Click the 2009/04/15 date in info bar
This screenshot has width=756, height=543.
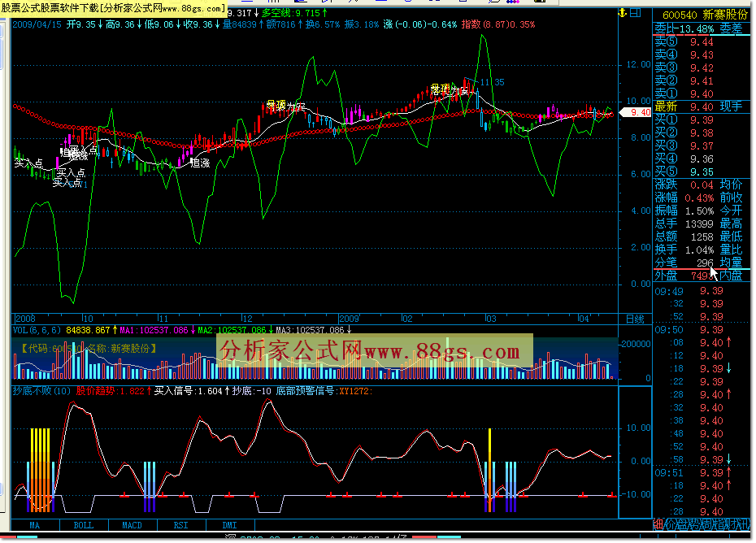(37, 24)
